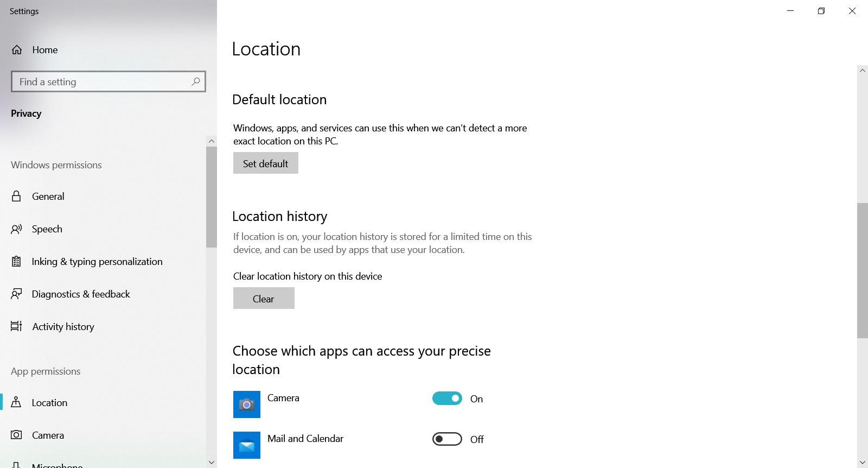Image resolution: width=868 pixels, height=468 pixels.
Task: Click the Camera app blue tile icon
Action: (247, 404)
